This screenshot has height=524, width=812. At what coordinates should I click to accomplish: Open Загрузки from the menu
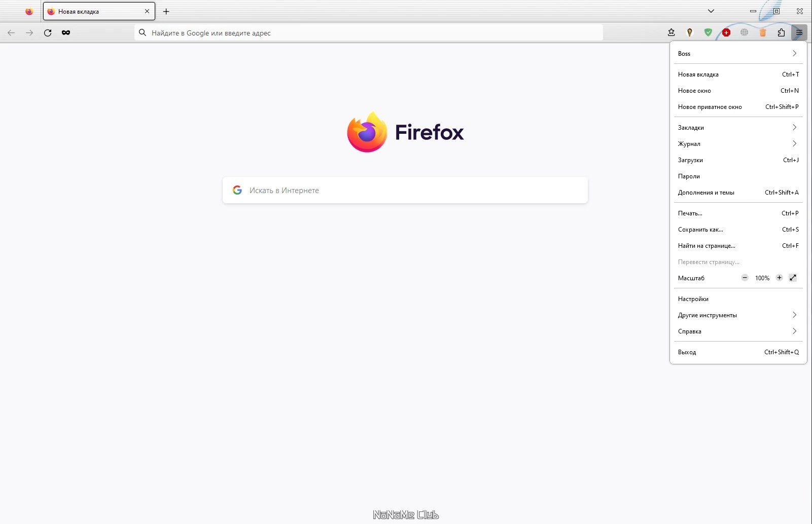coord(738,160)
